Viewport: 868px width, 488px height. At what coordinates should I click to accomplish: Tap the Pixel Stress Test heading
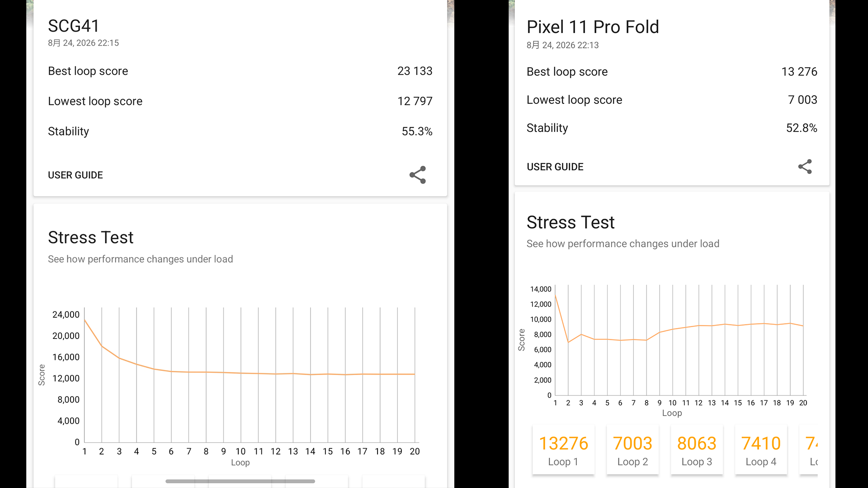point(571,222)
